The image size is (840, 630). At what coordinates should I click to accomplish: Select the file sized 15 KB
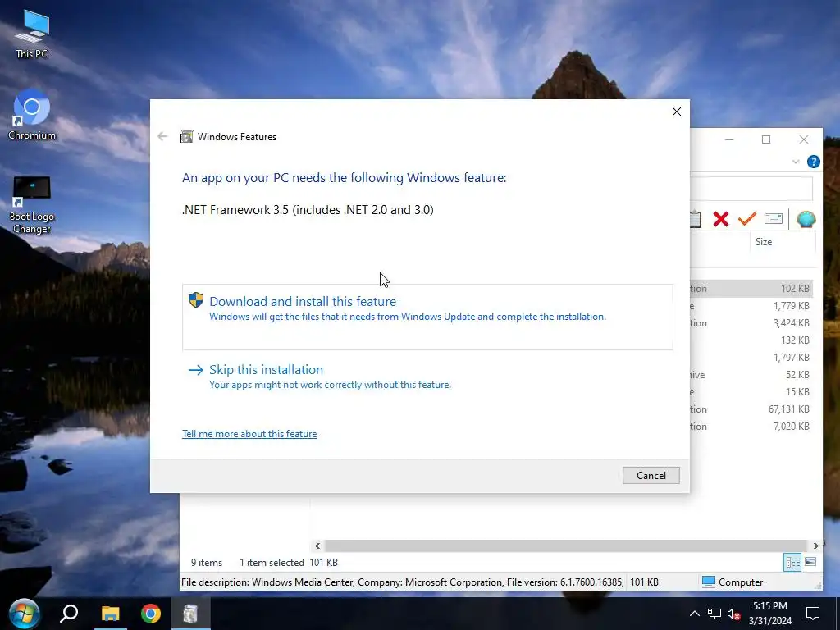(751, 391)
